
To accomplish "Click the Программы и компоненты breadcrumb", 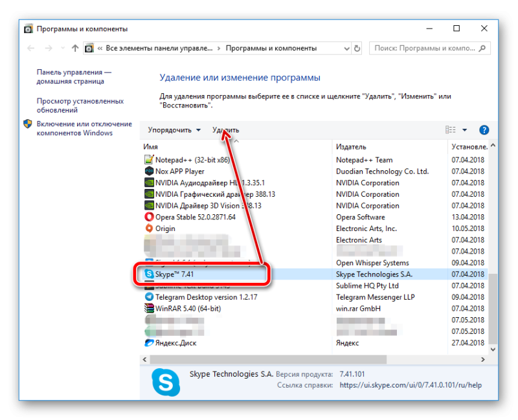I will [x=271, y=48].
